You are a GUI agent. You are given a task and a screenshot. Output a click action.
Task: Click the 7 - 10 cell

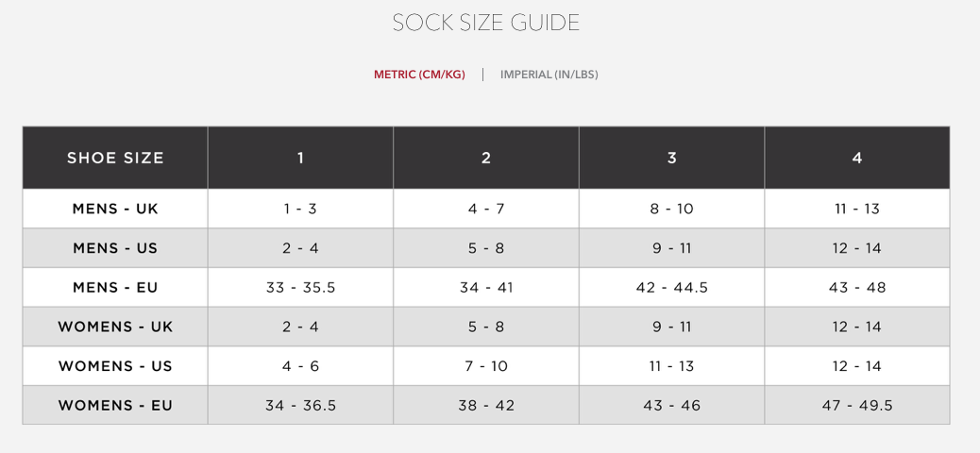point(486,366)
